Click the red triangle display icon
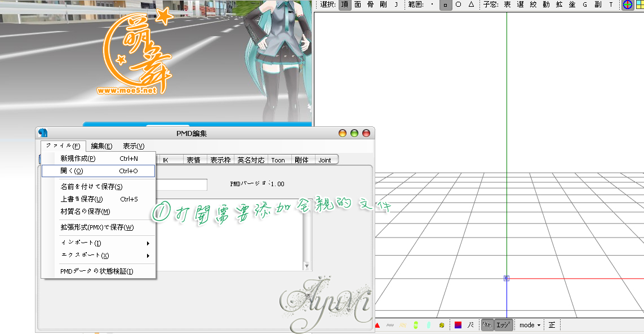The image size is (644, 334). (377, 325)
